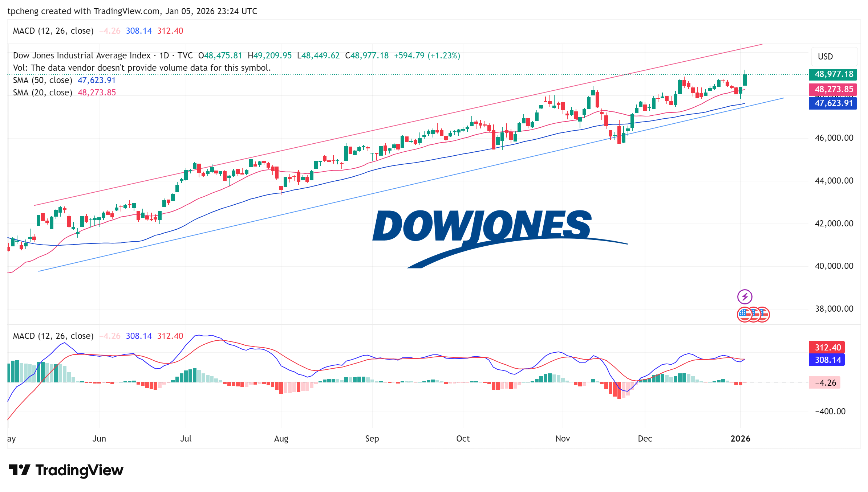Click the Nov label on time axis
This screenshot has height=492, width=868.
(x=563, y=439)
